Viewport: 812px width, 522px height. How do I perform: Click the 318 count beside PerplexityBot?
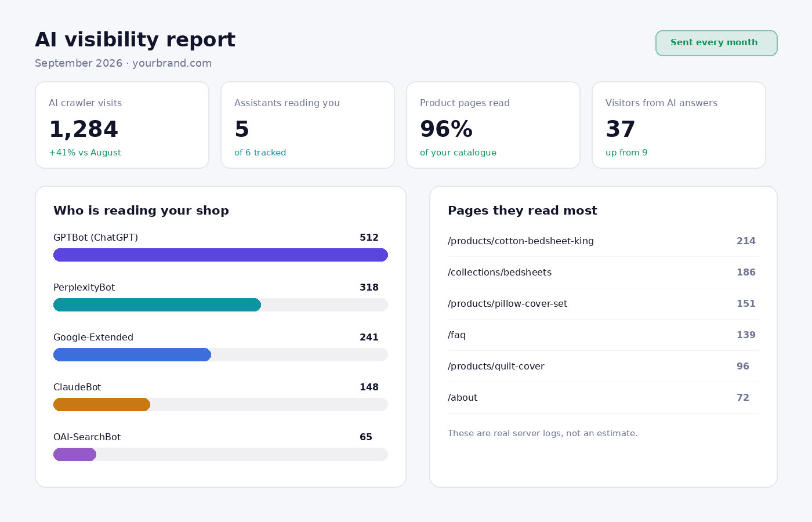tap(369, 288)
